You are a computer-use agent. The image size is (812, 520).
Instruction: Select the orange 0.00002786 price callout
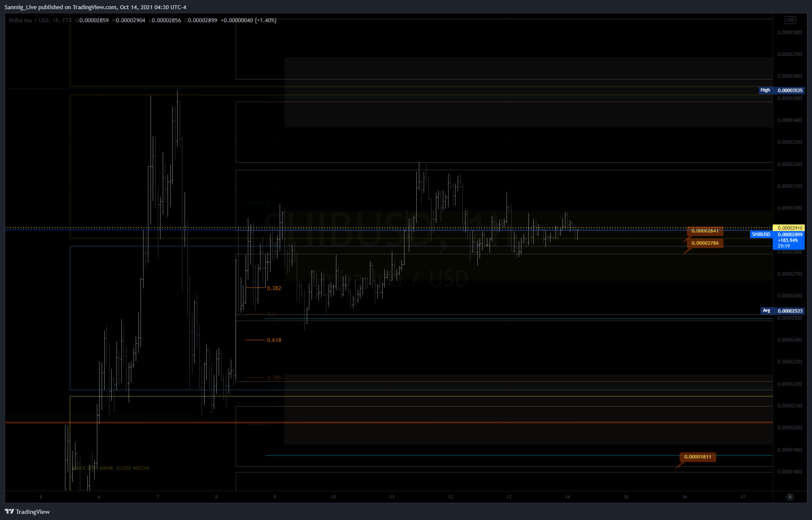[705, 243]
